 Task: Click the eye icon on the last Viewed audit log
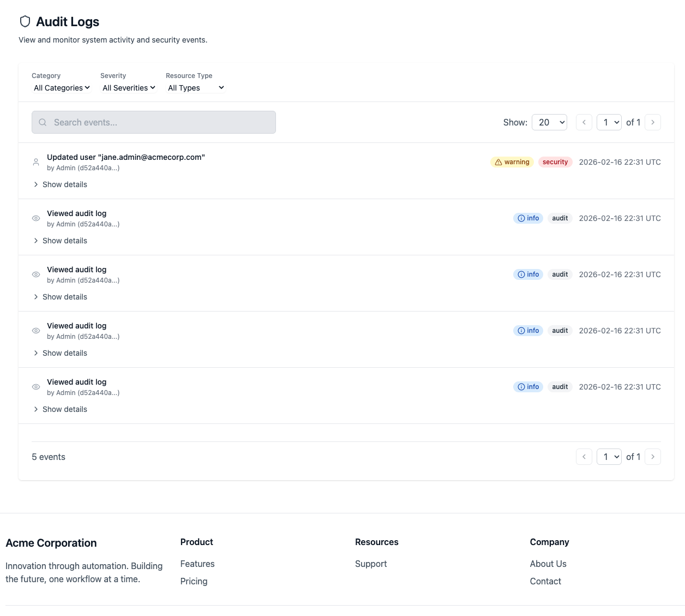(35, 387)
